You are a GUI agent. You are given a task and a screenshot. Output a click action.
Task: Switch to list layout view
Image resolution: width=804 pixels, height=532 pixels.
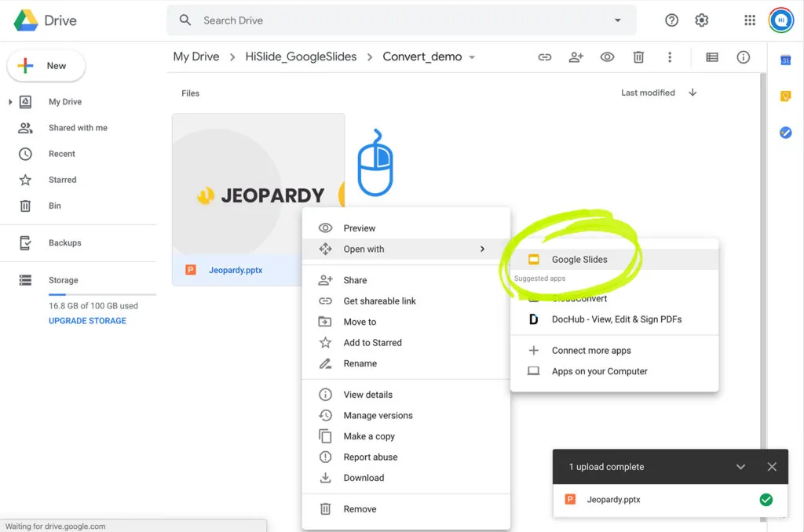(711, 57)
